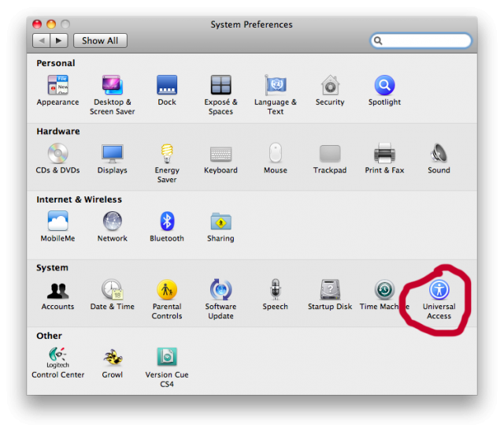The height and width of the screenshot is (432, 504).
Task: Go back with the left arrow button
Action: click(41, 40)
